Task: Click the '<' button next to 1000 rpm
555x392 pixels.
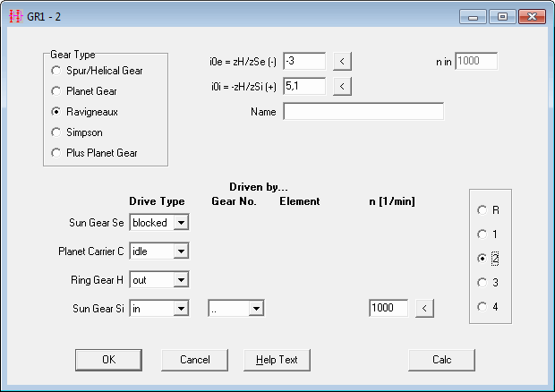Action: tap(426, 309)
